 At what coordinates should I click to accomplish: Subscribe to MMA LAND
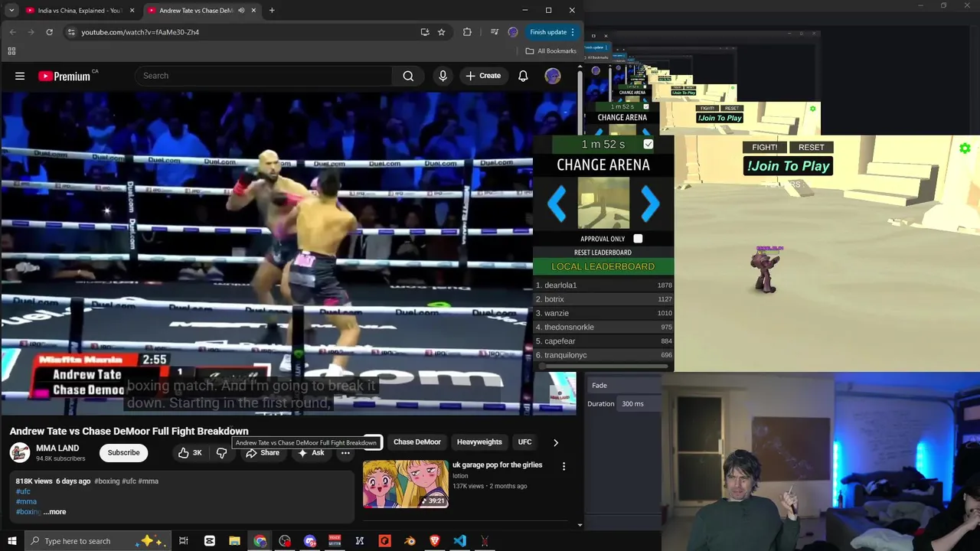(x=123, y=452)
